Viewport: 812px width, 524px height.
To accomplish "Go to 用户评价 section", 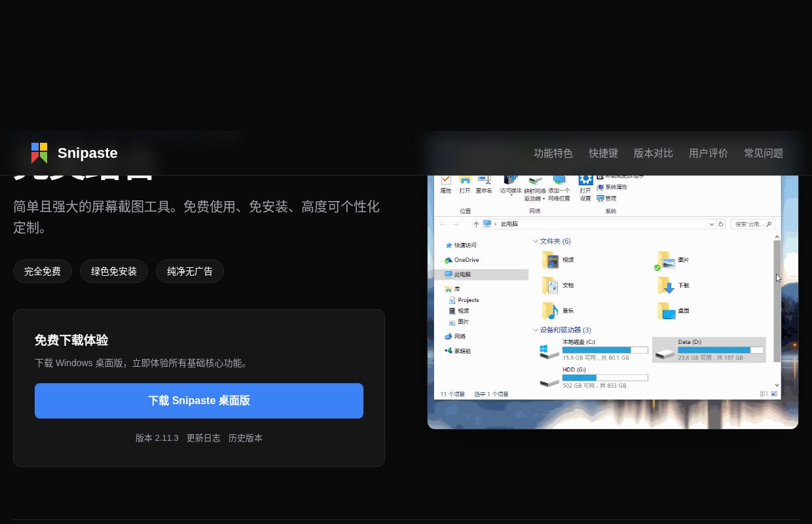I will click(708, 153).
